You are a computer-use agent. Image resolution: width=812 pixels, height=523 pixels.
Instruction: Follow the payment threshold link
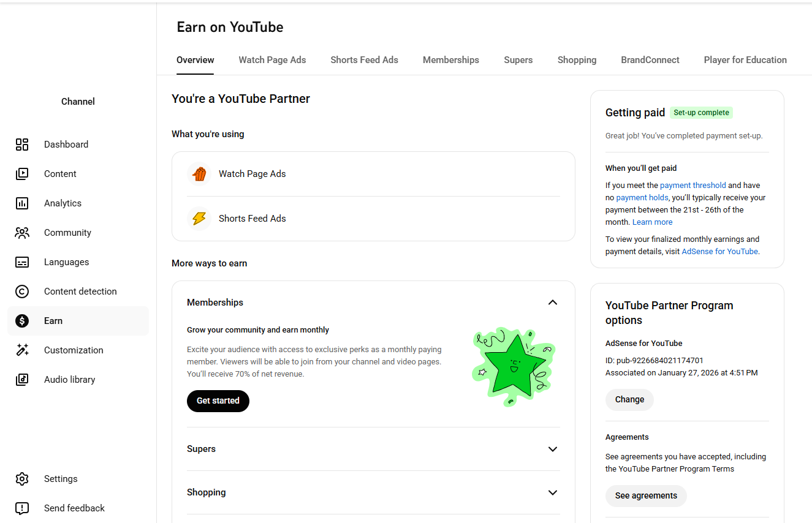(692, 186)
